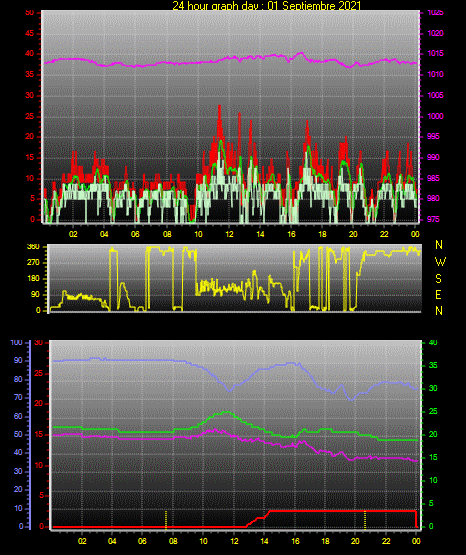Image resolution: width=466 pixels, height=555 pixels.
Task: Click the 12 hour label under wind graph
Action: [x=229, y=234]
